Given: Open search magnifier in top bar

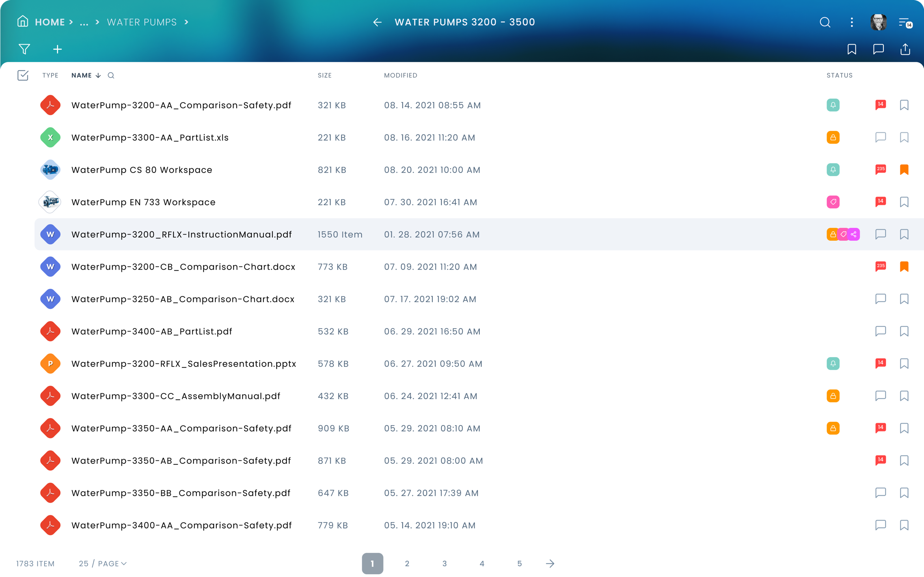Looking at the screenshot, I should pos(825,22).
